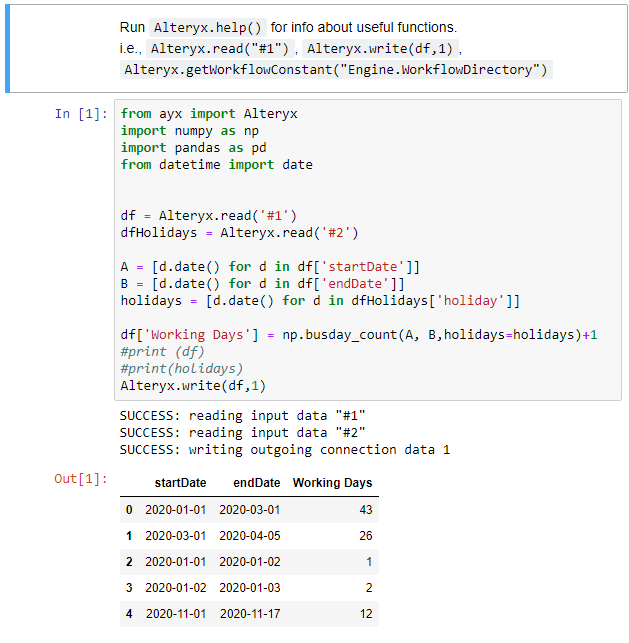The width and height of the screenshot is (629, 643).
Task: Click the 'import pandas as pd' code line
Action: coord(194,148)
